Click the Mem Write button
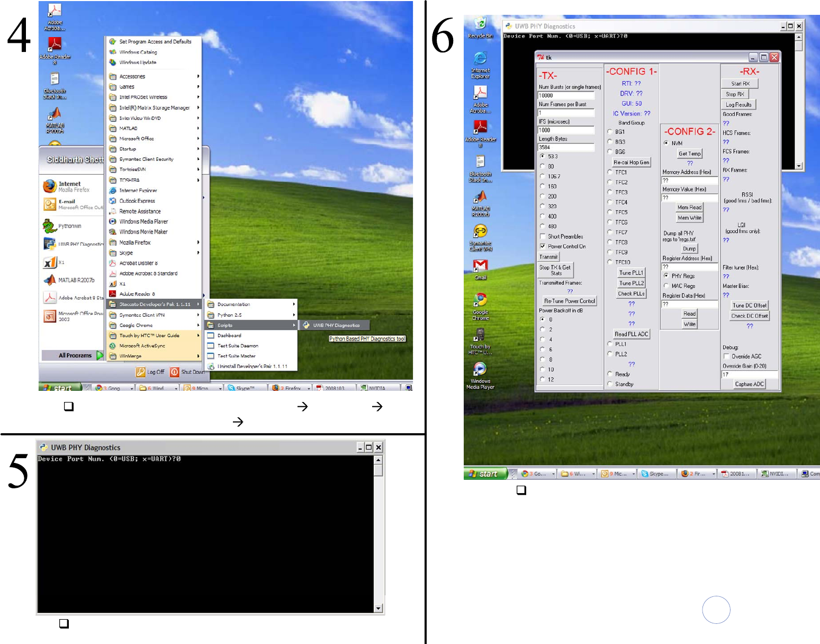This screenshot has width=820, height=644. click(x=689, y=218)
